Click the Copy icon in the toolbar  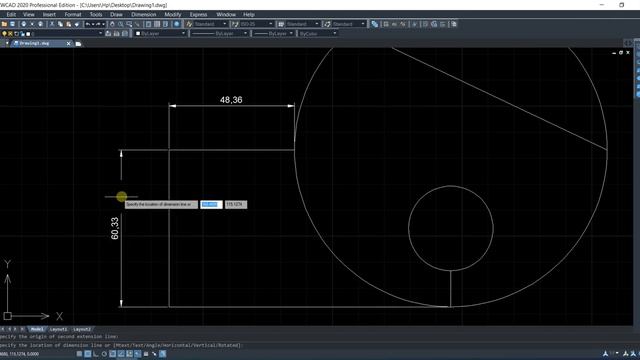coord(60,24)
